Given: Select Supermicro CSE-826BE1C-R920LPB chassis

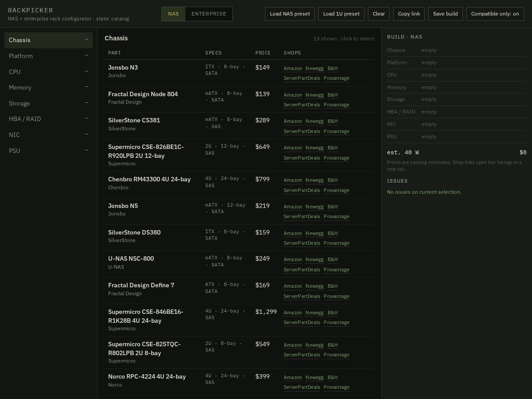Looking at the screenshot, I should click(x=239, y=155).
